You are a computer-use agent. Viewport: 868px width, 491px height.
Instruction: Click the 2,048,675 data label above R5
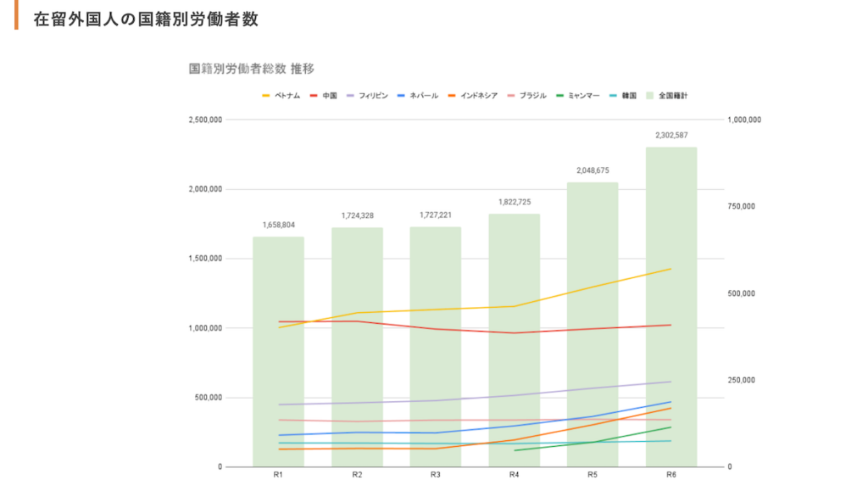click(593, 170)
